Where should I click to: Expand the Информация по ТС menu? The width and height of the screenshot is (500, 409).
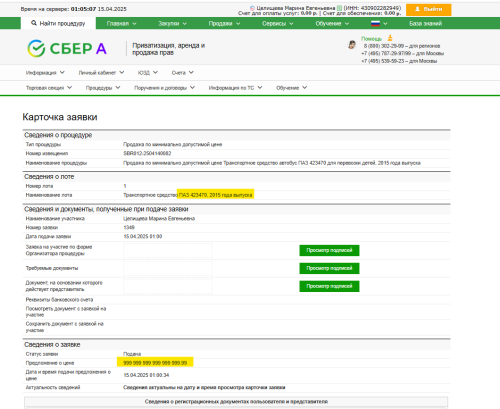pyautogui.click(x=235, y=88)
